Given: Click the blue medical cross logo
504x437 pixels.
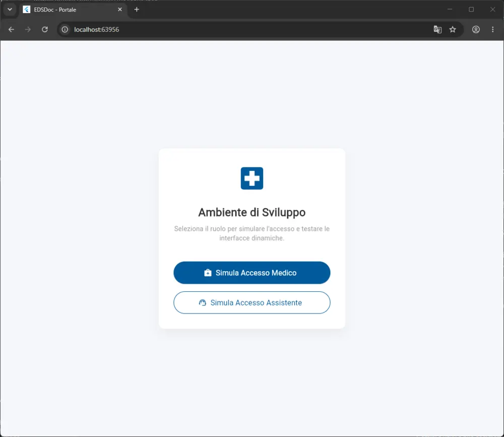Looking at the screenshot, I should [252, 178].
